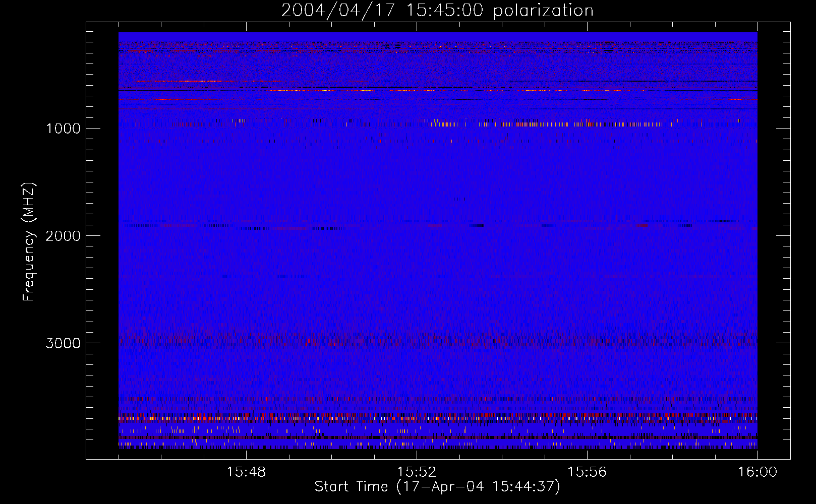Viewport: 816px width, 504px height.
Task: Select the "Frequency (MHZ)" y-axis label
Action: click(29, 241)
